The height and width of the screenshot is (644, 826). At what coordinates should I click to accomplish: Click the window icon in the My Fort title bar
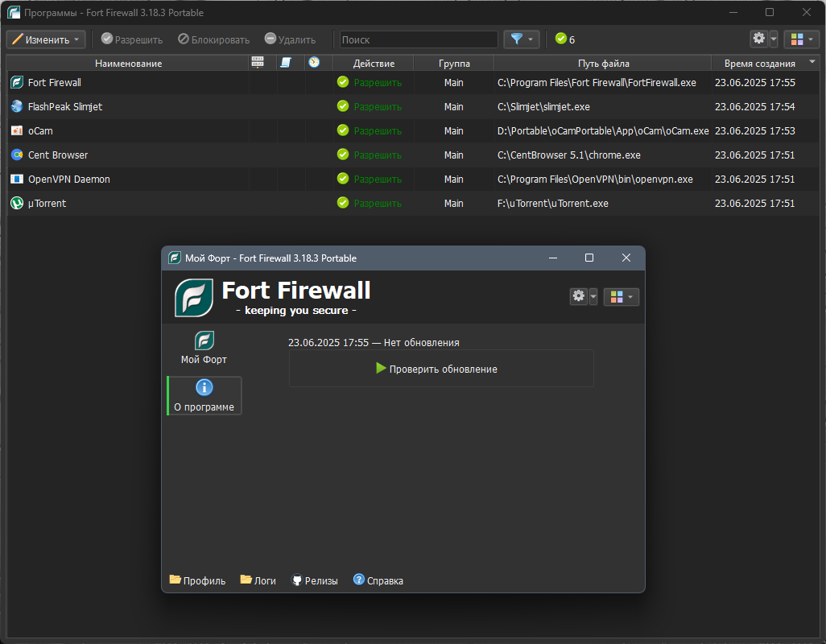click(x=175, y=258)
